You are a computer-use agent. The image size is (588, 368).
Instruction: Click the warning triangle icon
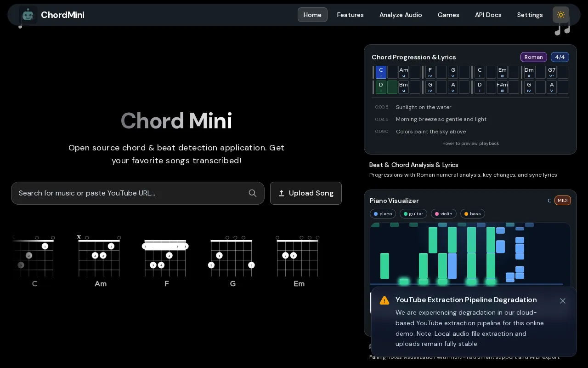(x=384, y=300)
